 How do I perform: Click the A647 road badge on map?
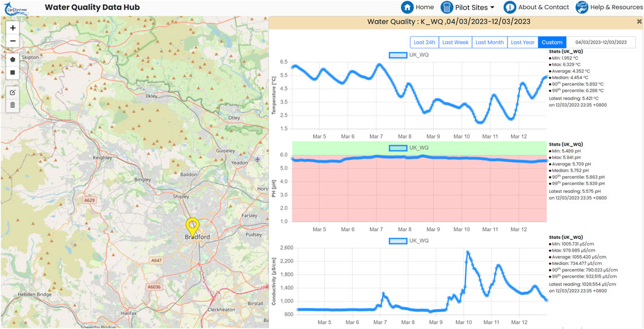tap(156, 261)
